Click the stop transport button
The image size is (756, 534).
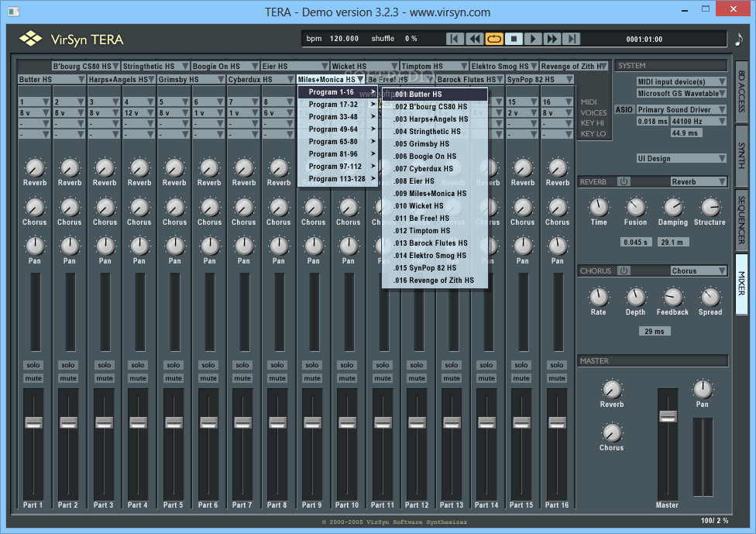pos(514,39)
